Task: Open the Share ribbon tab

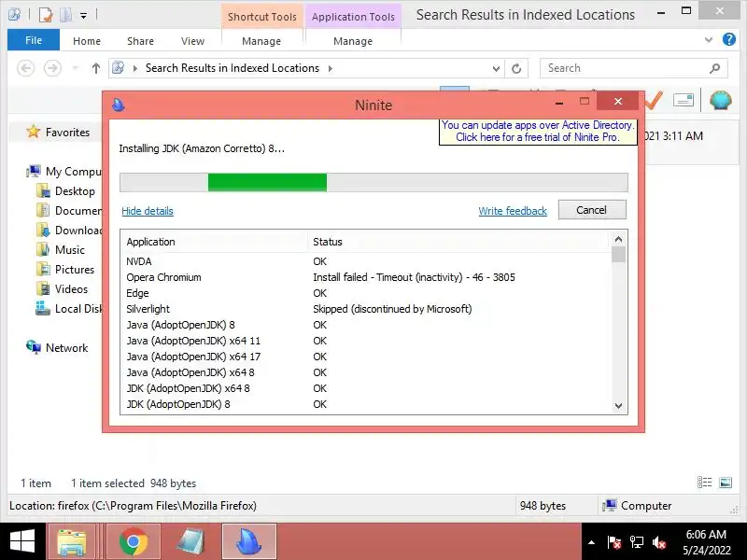Action: (141, 41)
